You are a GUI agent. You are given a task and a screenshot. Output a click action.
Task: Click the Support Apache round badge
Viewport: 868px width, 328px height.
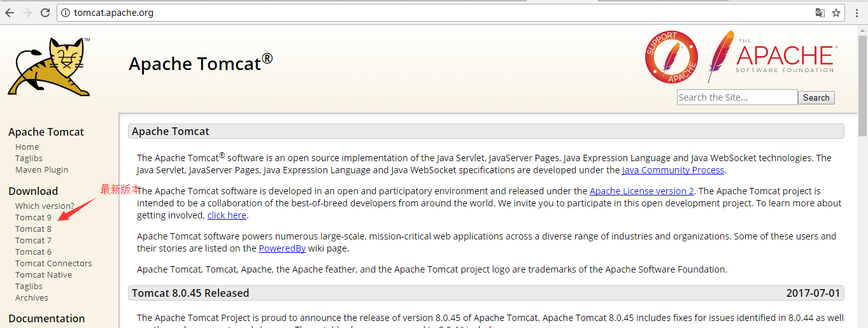(671, 57)
